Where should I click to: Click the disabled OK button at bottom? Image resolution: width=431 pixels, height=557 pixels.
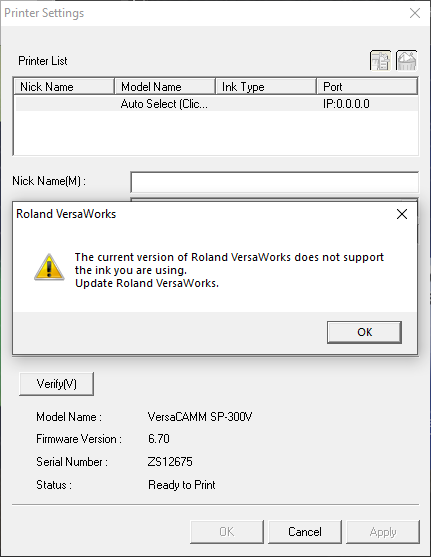click(227, 532)
